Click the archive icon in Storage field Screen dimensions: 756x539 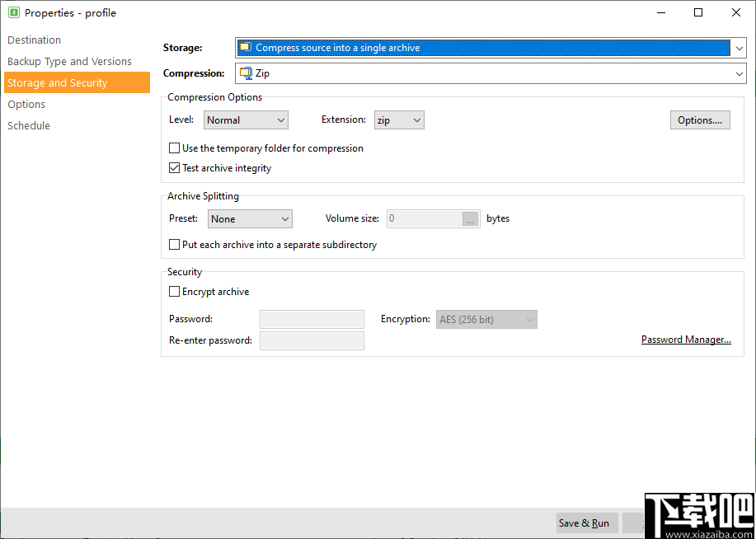tap(246, 47)
